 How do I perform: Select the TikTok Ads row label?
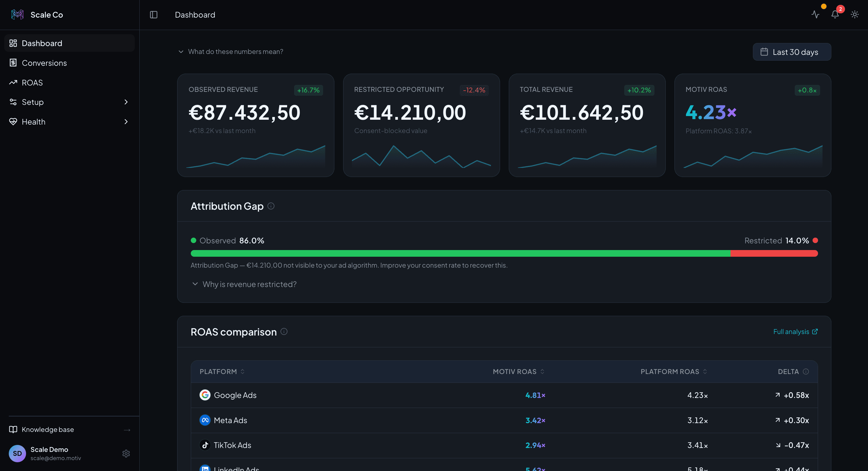[x=233, y=445]
